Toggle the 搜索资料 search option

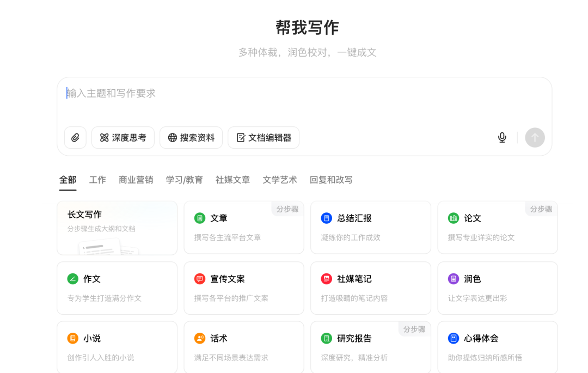point(191,138)
